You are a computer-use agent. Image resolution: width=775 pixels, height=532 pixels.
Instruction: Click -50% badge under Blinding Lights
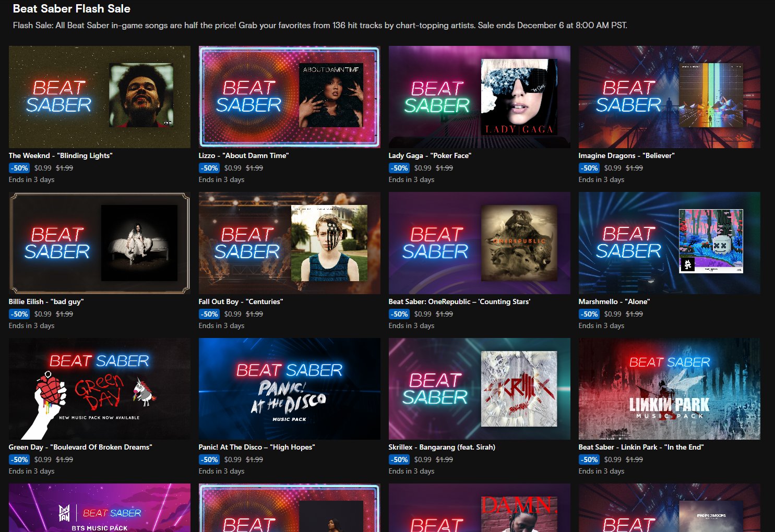point(19,168)
